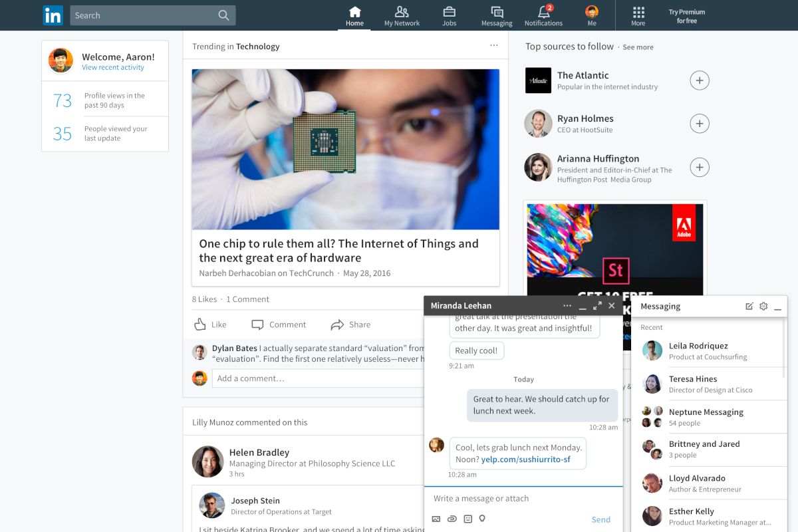The height and width of the screenshot is (532, 798).
Task: Open options dots in Miranda Leehan chat
Action: pyautogui.click(x=567, y=306)
